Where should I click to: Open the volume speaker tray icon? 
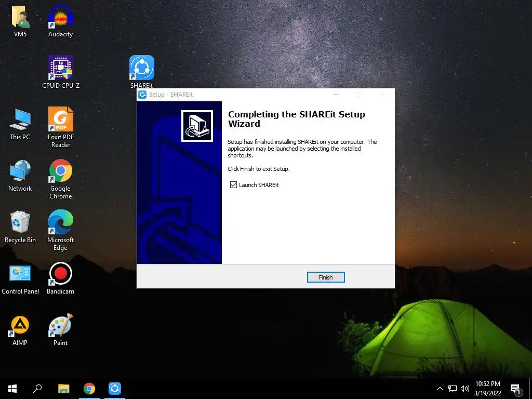point(465,389)
